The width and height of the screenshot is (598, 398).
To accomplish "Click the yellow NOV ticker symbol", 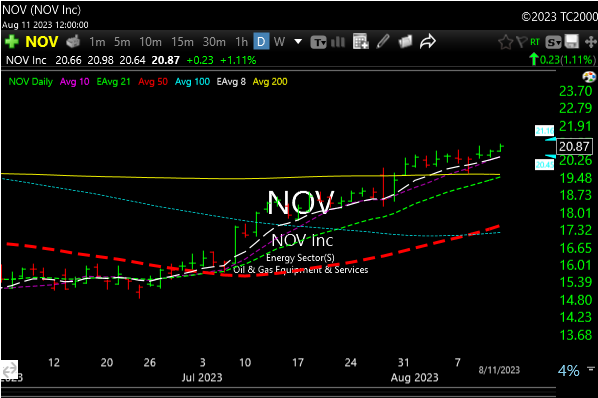I will click(42, 42).
